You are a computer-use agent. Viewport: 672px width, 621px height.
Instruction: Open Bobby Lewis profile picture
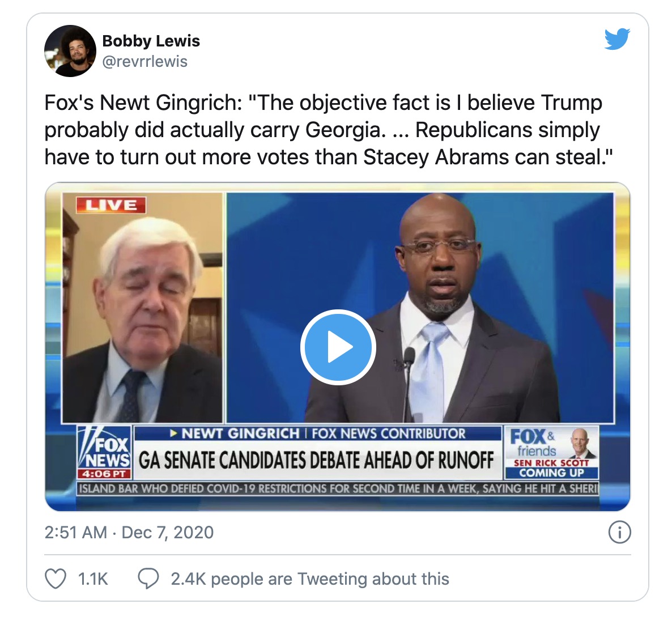pos(70,51)
